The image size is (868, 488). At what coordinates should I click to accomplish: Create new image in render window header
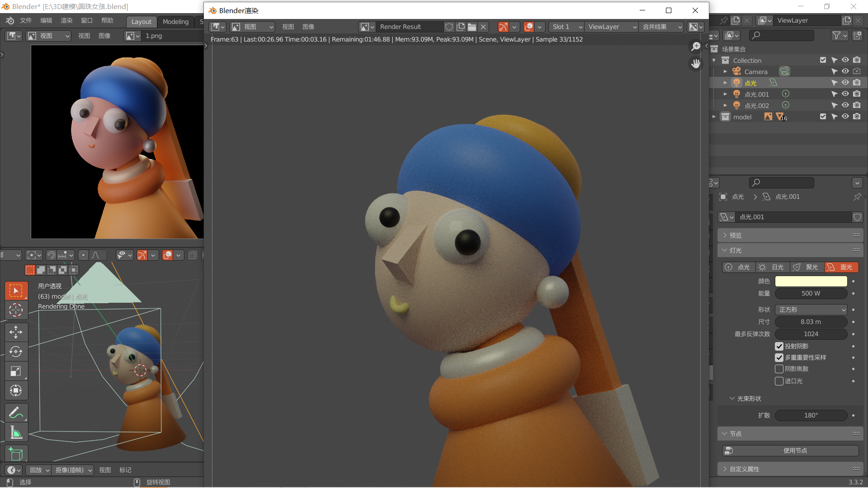(x=461, y=27)
